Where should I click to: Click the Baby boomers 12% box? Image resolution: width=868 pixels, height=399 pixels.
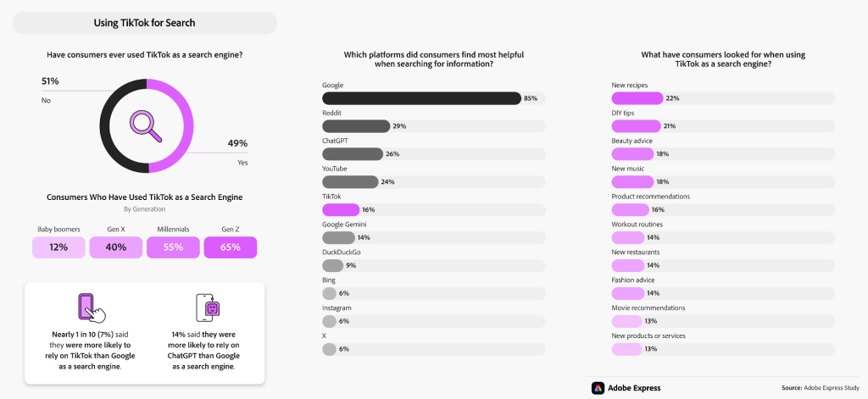click(x=58, y=247)
